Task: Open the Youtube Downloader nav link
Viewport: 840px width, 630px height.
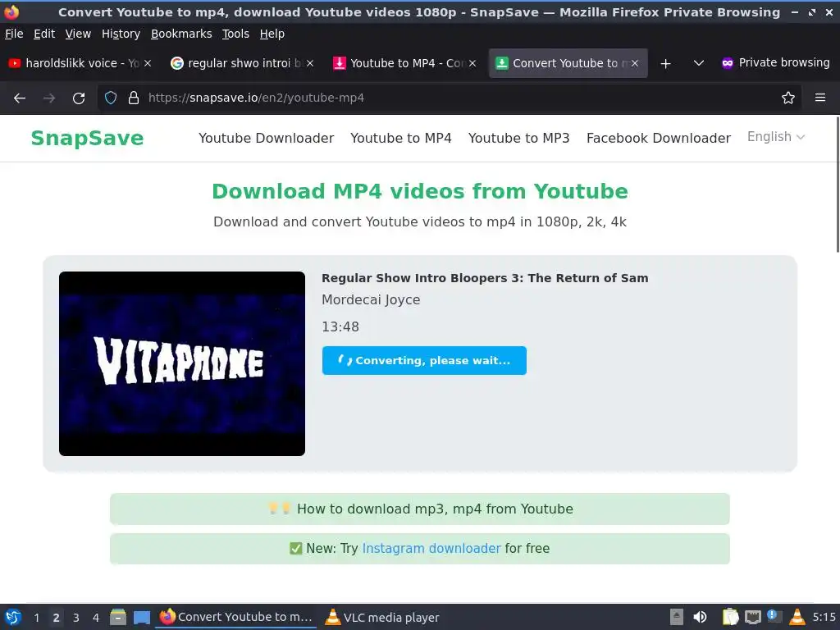Action: pyautogui.click(x=267, y=138)
